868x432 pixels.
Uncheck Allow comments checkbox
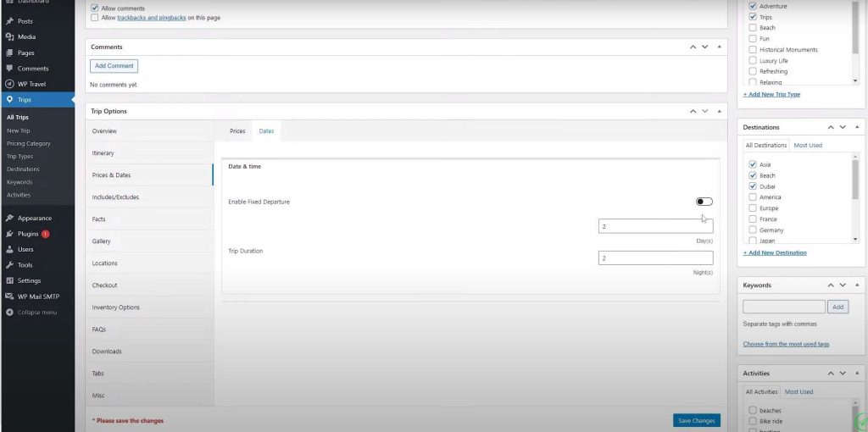[x=95, y=8]
